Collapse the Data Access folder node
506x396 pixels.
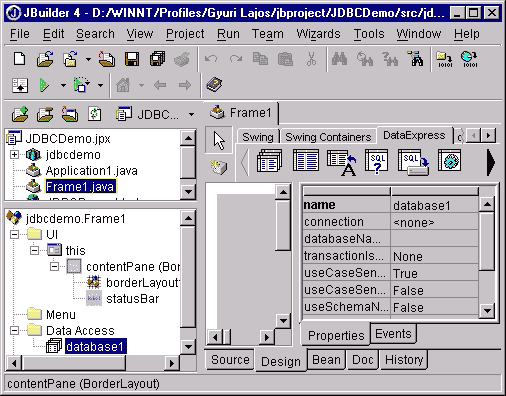pos(14,330)
